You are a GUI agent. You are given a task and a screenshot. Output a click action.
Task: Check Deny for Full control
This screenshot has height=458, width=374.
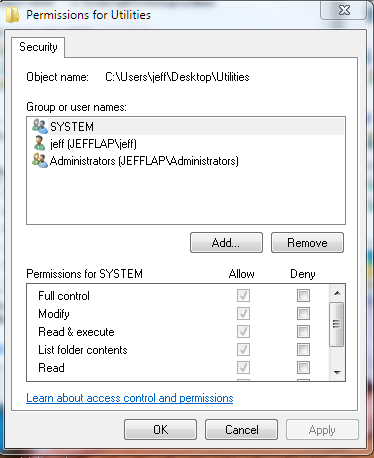tap(303, 295)
